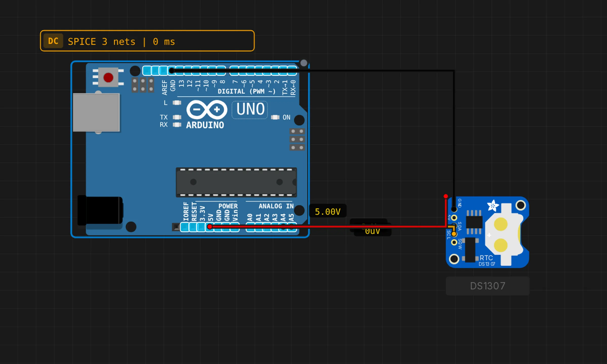The width and height of the screenshot is (607, 364).
Task: Select the Arduino's gray USB port
Action: [x=96, y=112]
